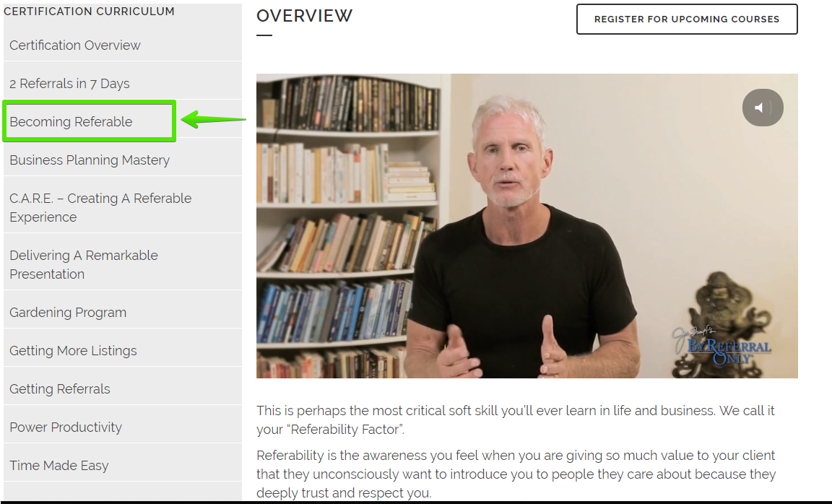Go to Business Planning Mastery

coord(123,160)
